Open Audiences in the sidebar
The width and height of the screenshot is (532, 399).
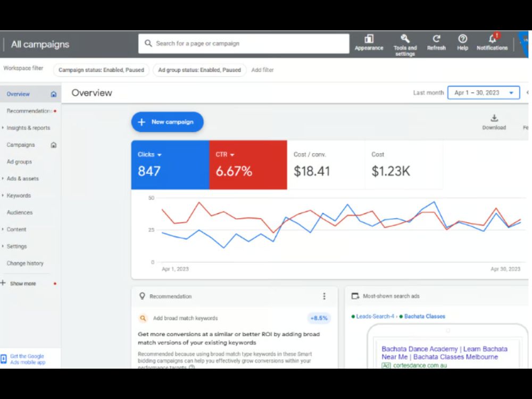20,212
